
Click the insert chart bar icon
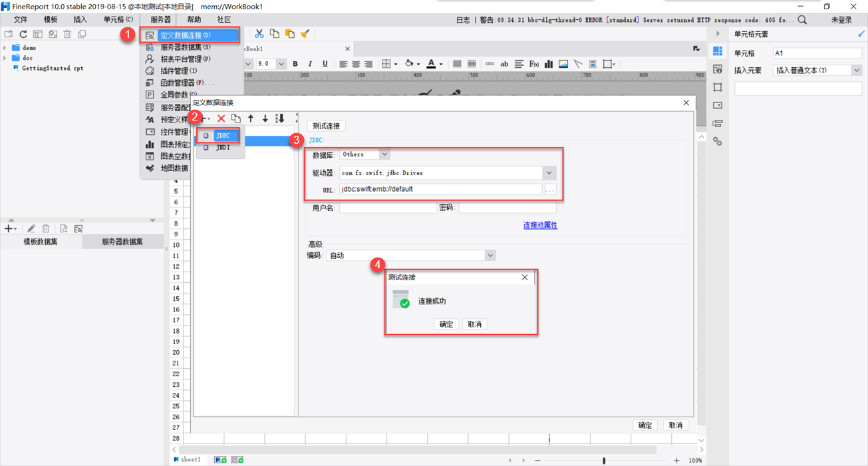[549, 64]
